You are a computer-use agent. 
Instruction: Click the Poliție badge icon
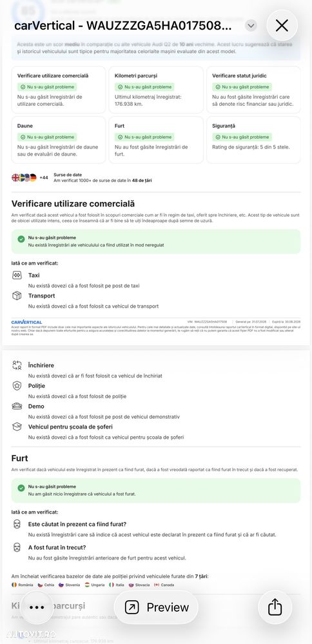pyautogui.click(x=17, y=386)
